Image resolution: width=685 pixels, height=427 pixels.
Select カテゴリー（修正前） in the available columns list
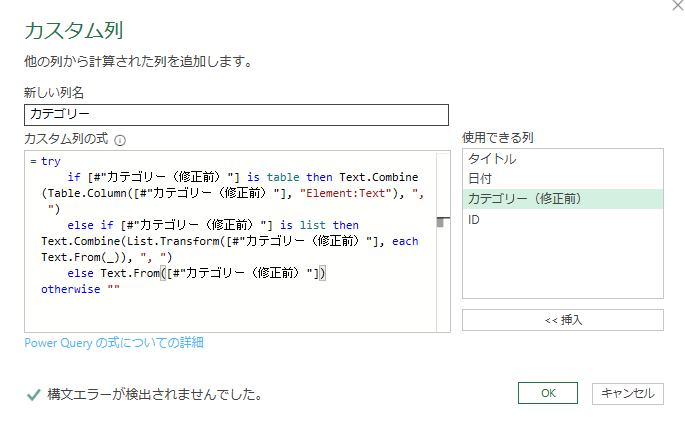[x=524, y=199]
